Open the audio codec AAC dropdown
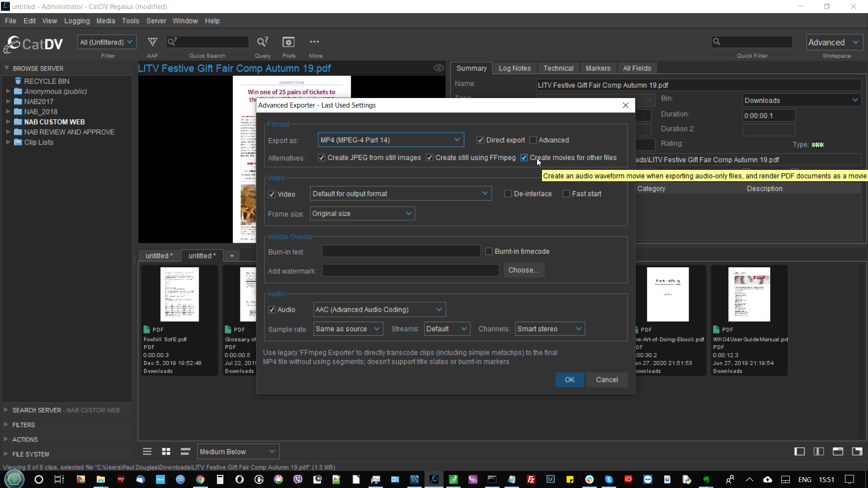Screen dimensions: 868x488 click(379, 310)
